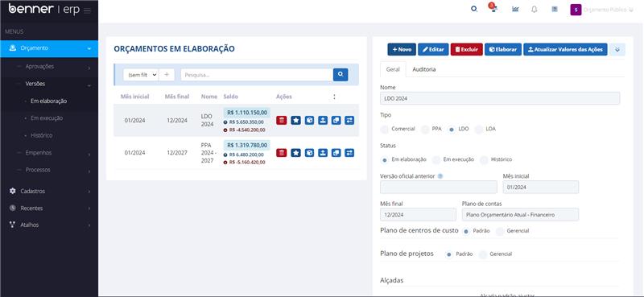The width and height of the screenshot is (644, 297).
Task: Expand Empenhos submenu in sidebar
Action: [49, 152]
